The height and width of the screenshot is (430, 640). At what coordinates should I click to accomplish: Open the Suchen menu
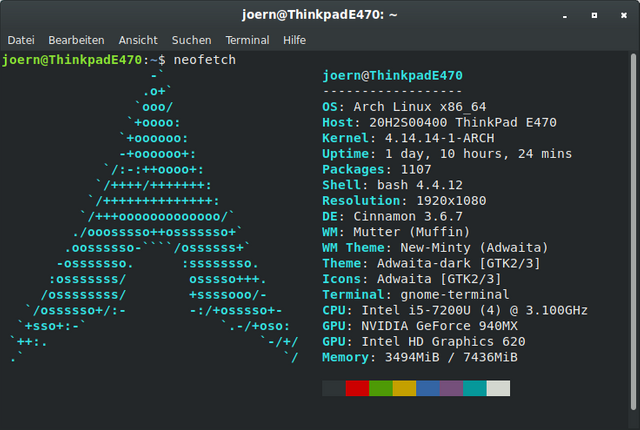[191, 40]
